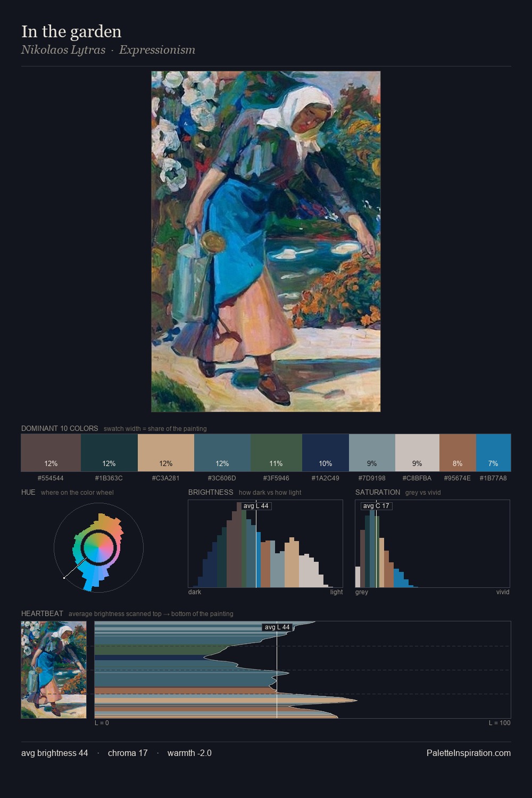Image resolution: width=532 pixels, height=798 pixels.
Task: Click the 'L = 0' heartbeat axis label
Action: pos(102,722)
